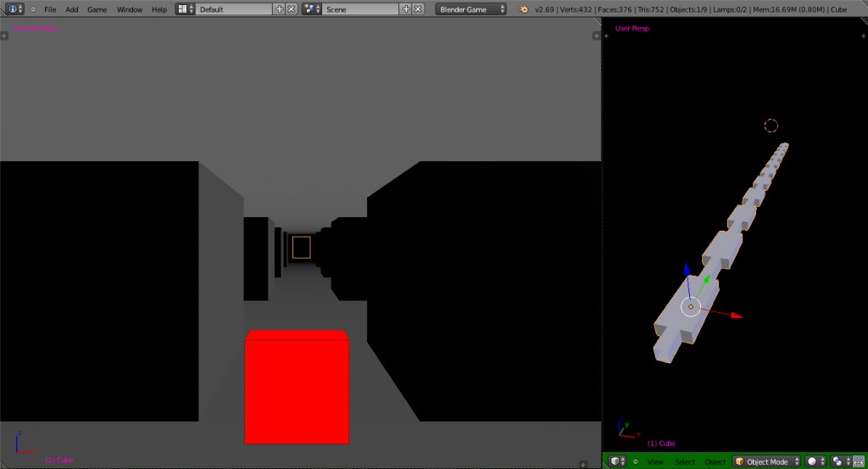This screenshot has width=868, height=469.
Task: Open the Game menu
Action: coord(97,9)
